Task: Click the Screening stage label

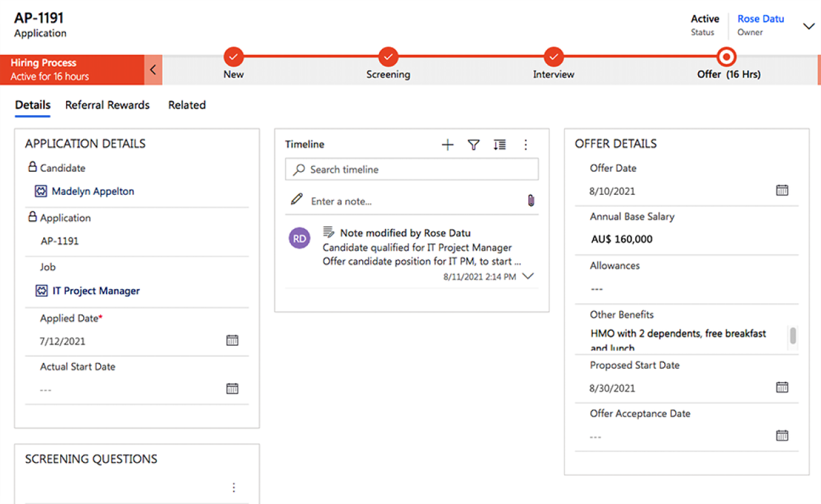Action: 388,75
